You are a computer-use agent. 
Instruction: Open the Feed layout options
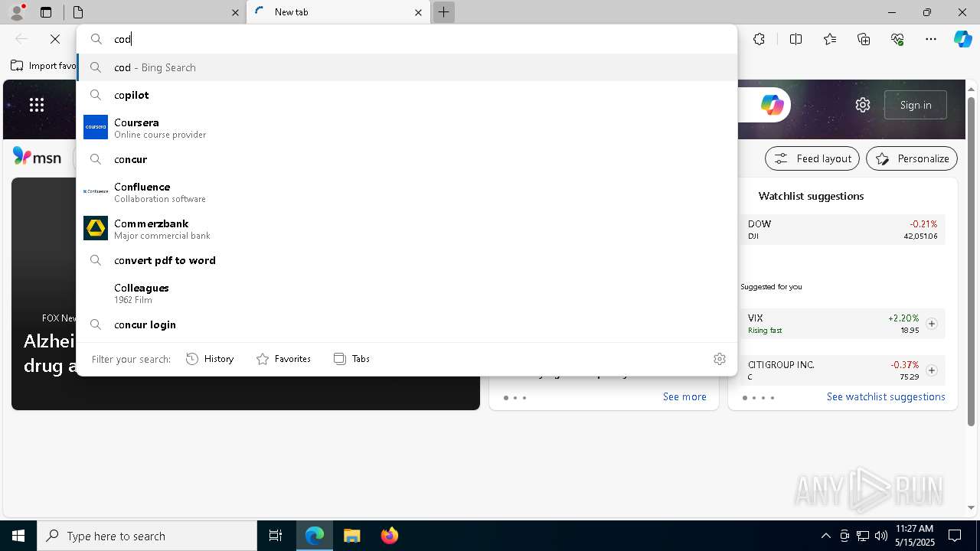(x=812, y=158)
